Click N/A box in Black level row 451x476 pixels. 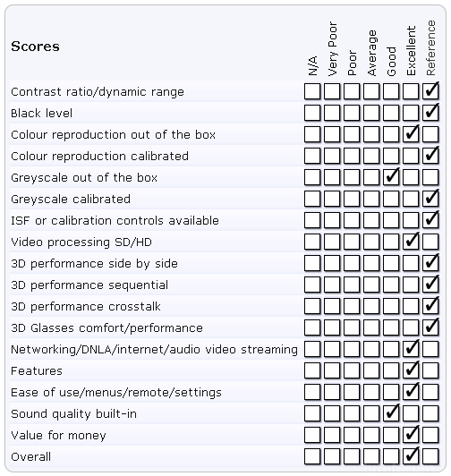312,113
